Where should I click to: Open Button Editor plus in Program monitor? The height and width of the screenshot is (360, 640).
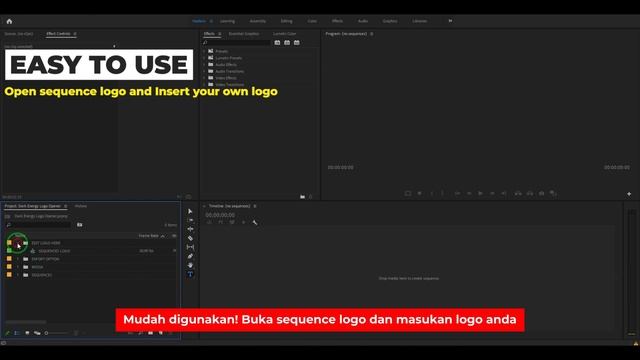click(629, 194)
